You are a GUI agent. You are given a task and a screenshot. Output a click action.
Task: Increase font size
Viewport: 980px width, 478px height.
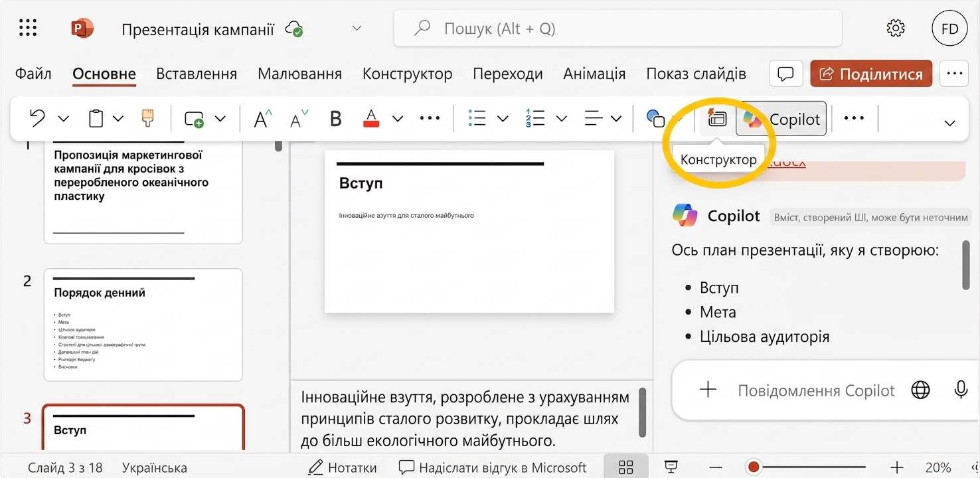tap(264, 119)
